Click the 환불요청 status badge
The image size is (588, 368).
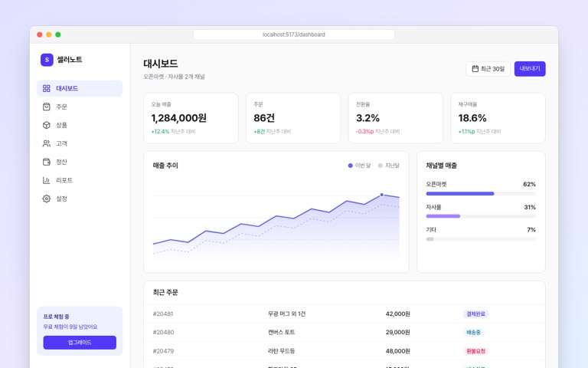click(476, 351)
